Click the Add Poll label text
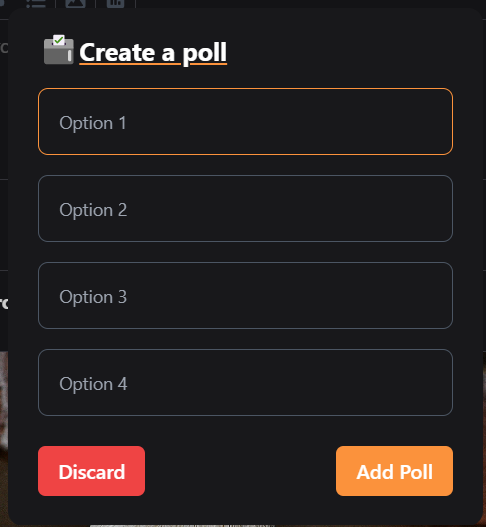The image size is (486, 527). pyautogui.click(x=394, y=472)
